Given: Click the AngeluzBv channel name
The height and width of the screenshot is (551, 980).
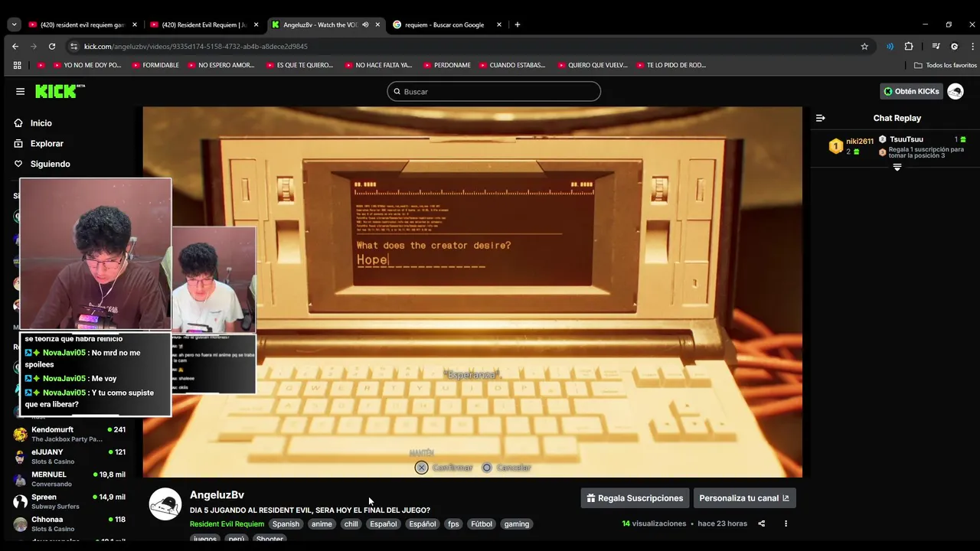Looking at the screenshot, I should [x=217, y=495].
